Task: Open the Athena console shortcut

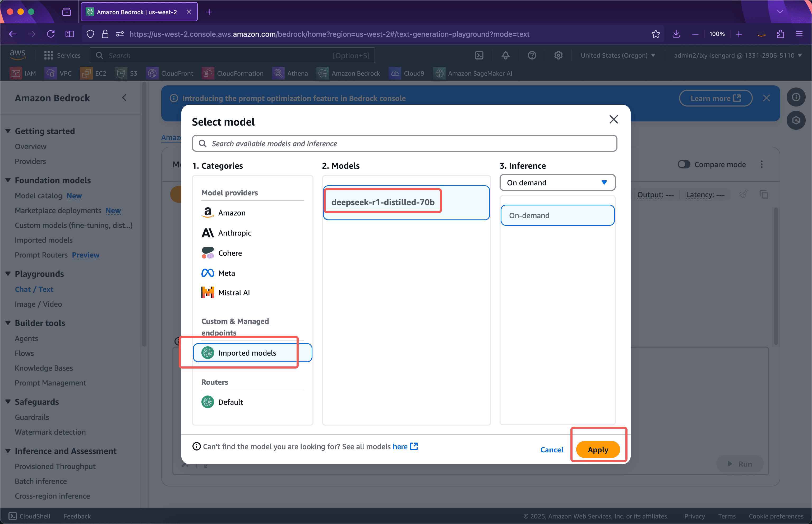Action: click(x=290, y=73)
